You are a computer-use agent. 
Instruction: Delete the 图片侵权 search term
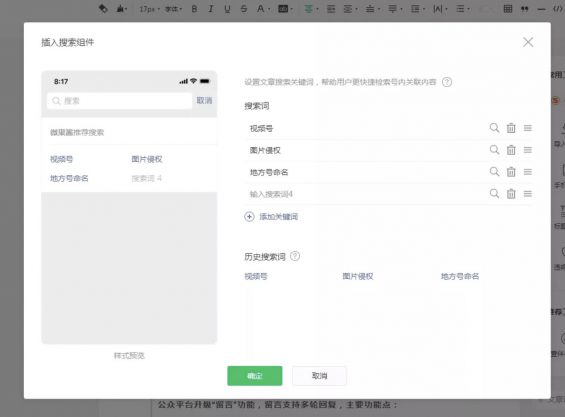tap(511, 150)
